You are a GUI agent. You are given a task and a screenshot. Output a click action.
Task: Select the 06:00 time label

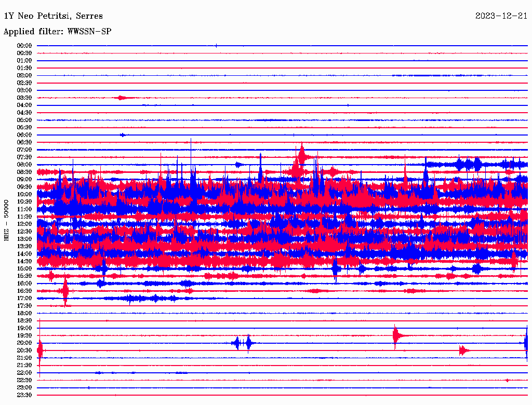tap(24, 135)
